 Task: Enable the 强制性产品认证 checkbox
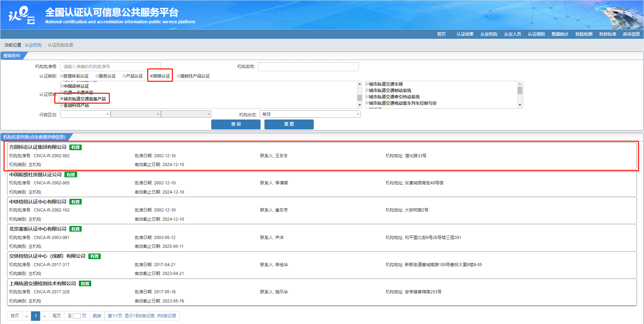(x=179, y=76)
